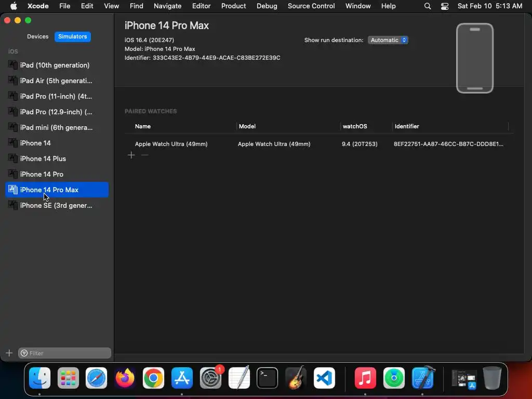532x399 pixels.
Task: Open the Window menu
Action: 358,6
